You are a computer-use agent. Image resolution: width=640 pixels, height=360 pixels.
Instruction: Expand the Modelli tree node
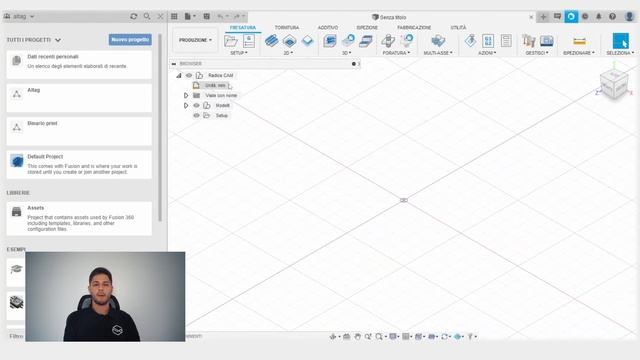(x=186, y=105)
